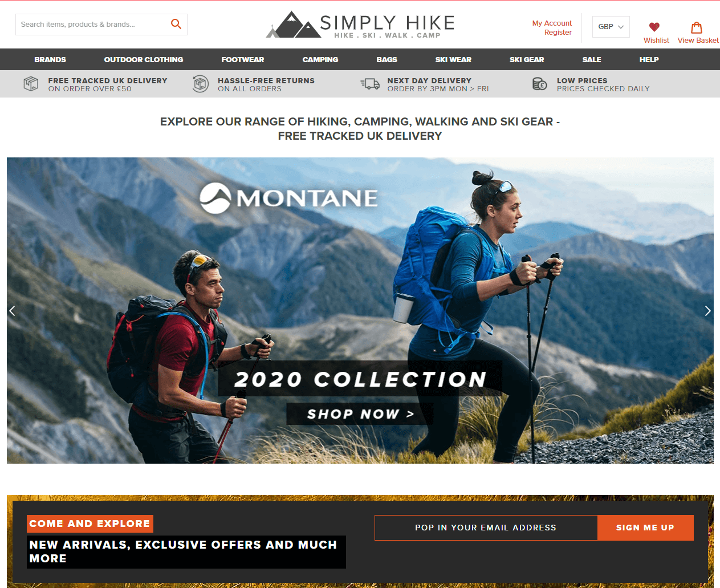
Task: Click the Register link
Action: (x=558, y=33)
